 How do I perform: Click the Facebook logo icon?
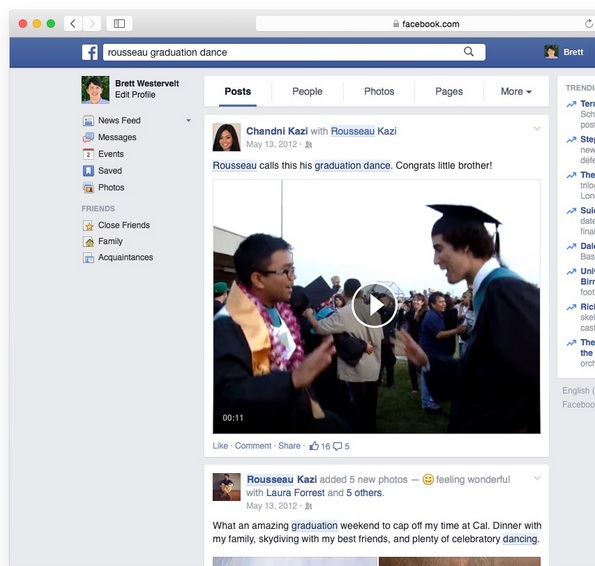[x=90, y=52]
